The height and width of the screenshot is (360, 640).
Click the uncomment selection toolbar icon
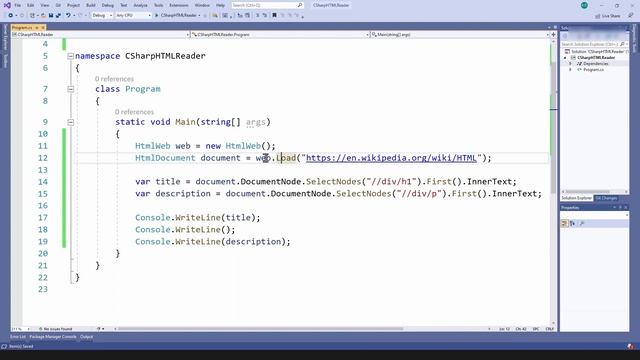[x=264, y=16]
